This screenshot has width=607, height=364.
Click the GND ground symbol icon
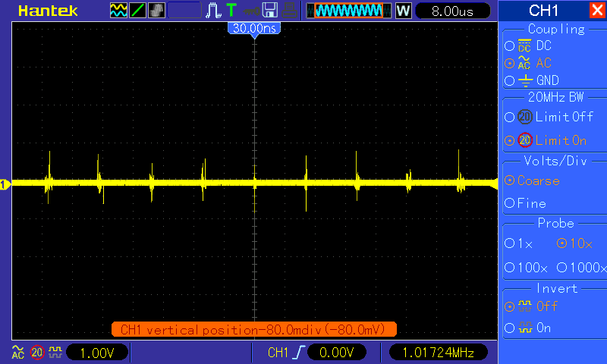[x=525, y=80]
